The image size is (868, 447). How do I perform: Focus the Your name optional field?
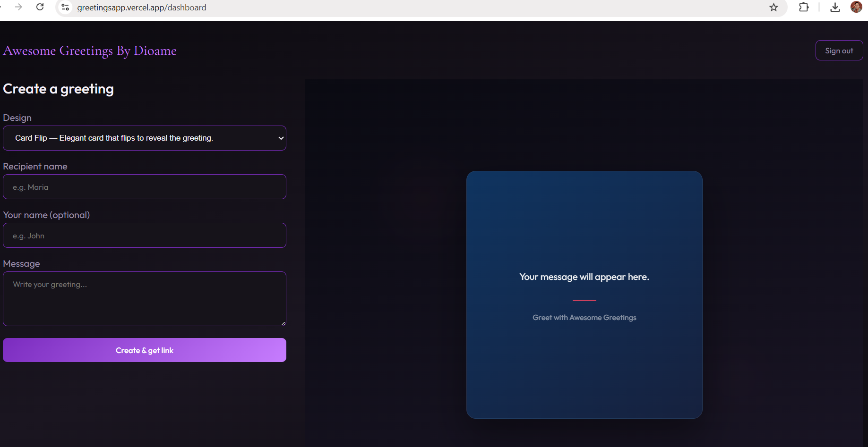(145, 236)
